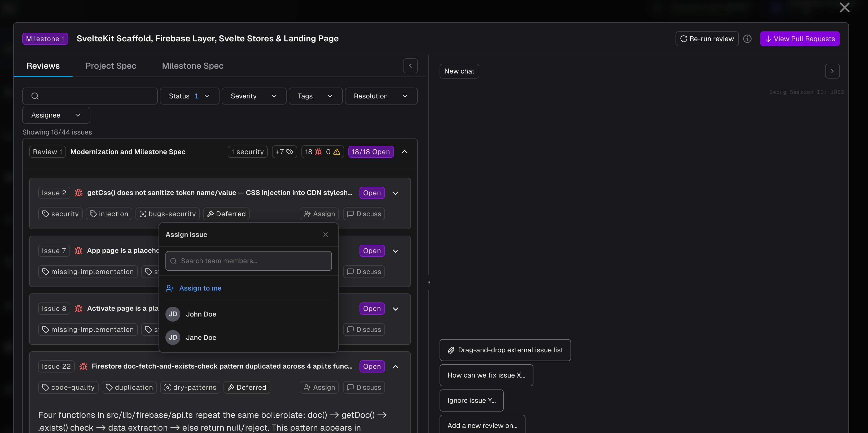Viewport: 868px width, 433px height.
Task: Click Assign button on Issue 22
Action: coord(319,387)
